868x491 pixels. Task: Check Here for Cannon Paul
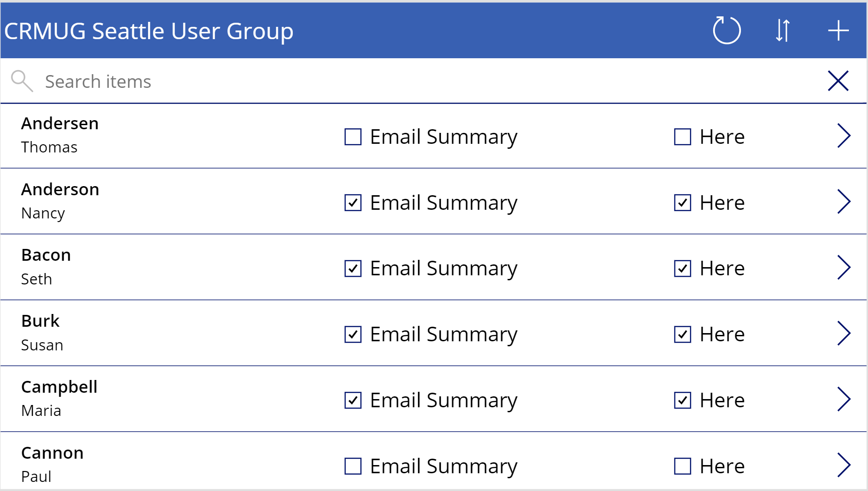pyautogui.click(x=683, y=466)
